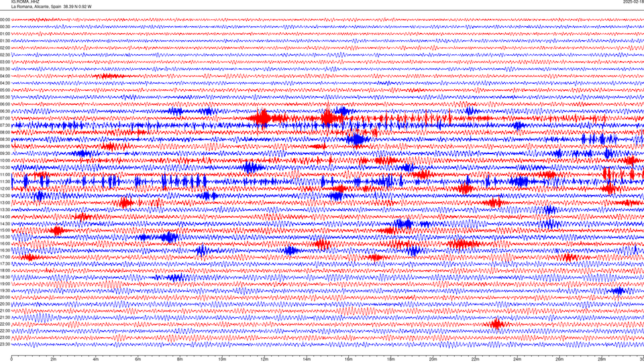This screenshot has height=362, width=644.
Task: Select the 14:30 time row label
Action: coord(5,224)
